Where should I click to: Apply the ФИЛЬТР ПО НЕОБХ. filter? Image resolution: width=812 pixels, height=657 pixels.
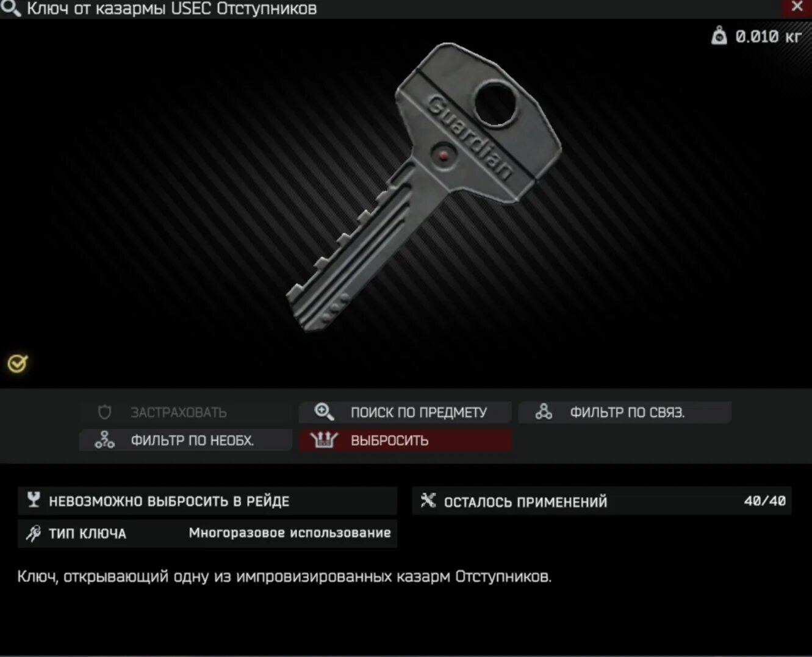click(185, 440)
